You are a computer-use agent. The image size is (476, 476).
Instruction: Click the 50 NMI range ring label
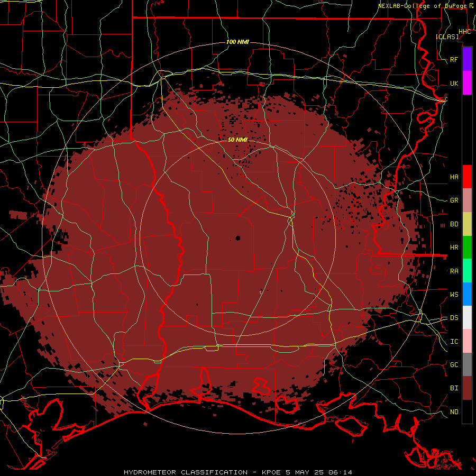click(237, 140)
